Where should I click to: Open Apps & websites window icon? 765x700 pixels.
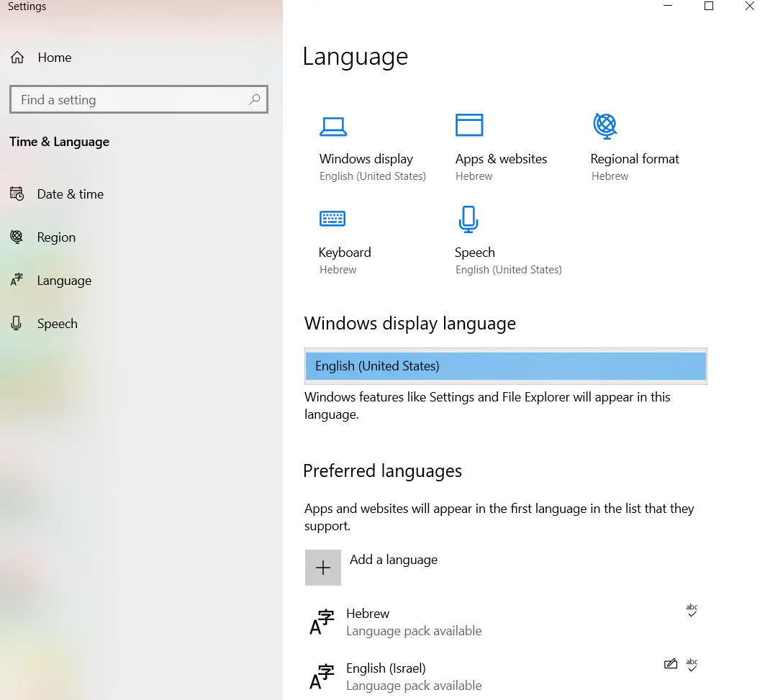pos(469,125)
